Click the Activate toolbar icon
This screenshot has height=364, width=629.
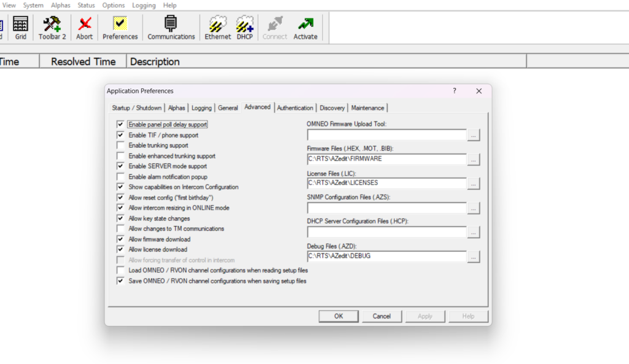tap(305, 28)
